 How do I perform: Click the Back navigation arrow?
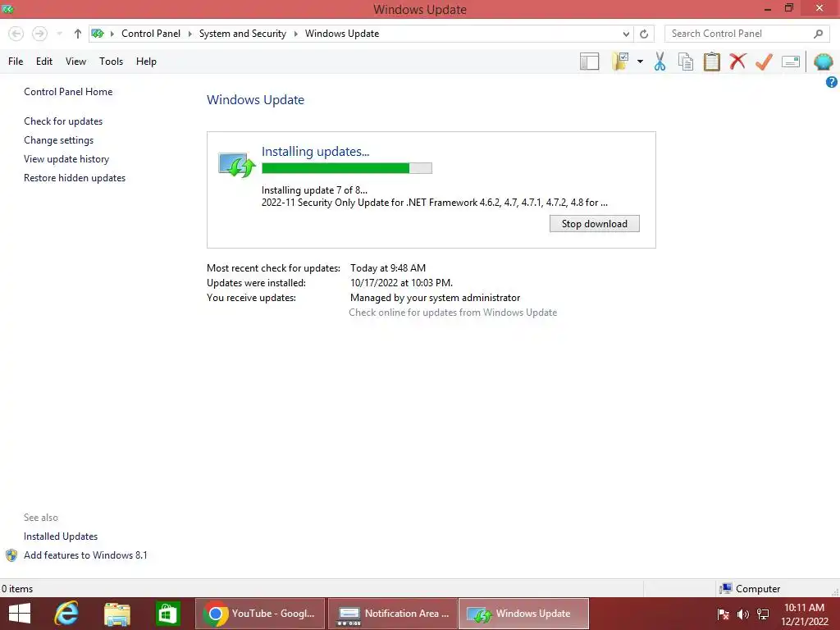16,34
